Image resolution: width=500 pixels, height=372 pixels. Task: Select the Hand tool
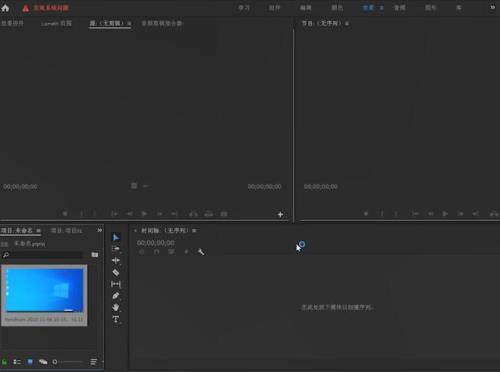(x=116, y=307)
